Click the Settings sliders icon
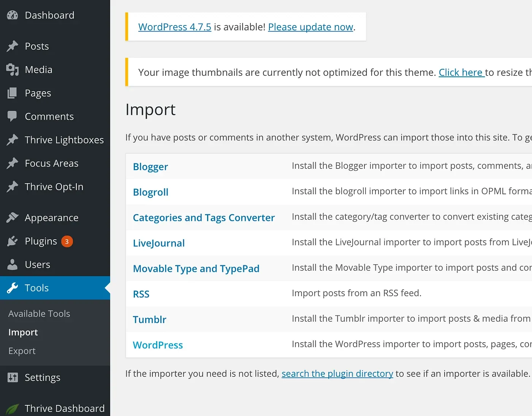The height and width of the screenshot is (416, 532). click(13, 377)
